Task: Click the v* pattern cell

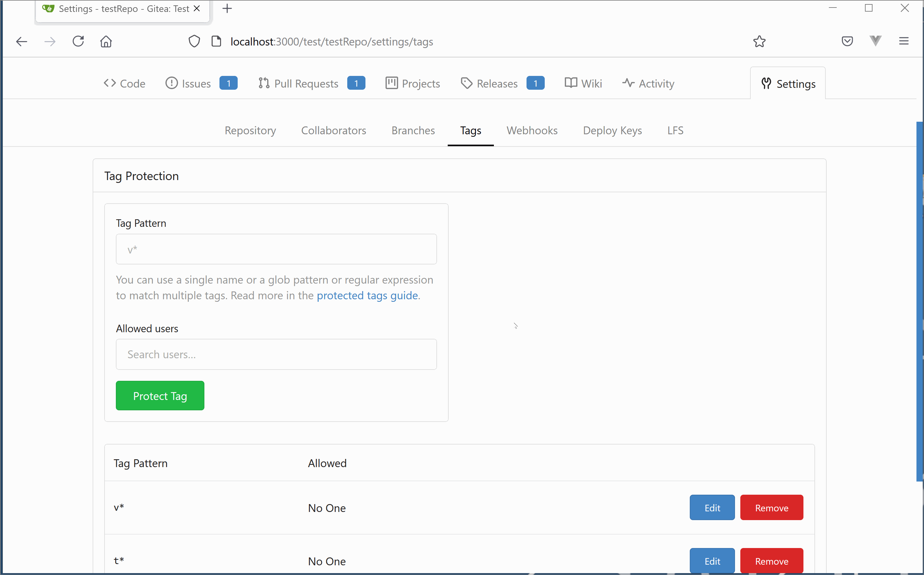Action: coord(119,508)
